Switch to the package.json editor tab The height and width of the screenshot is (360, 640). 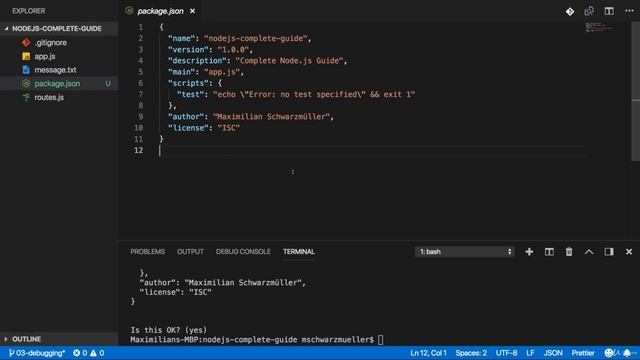160,11
